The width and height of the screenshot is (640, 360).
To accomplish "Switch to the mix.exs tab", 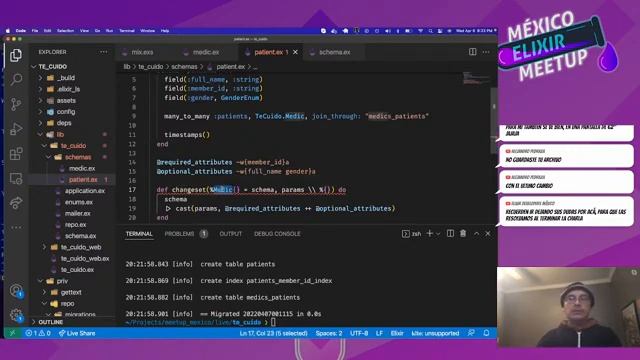I will coord(142,52).
